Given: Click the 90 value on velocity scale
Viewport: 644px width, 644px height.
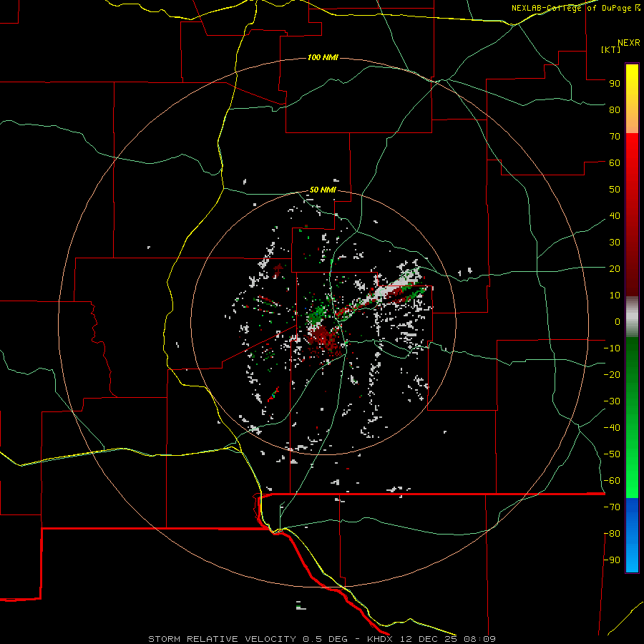Looking at the screenshot, I should click(615, 84).
